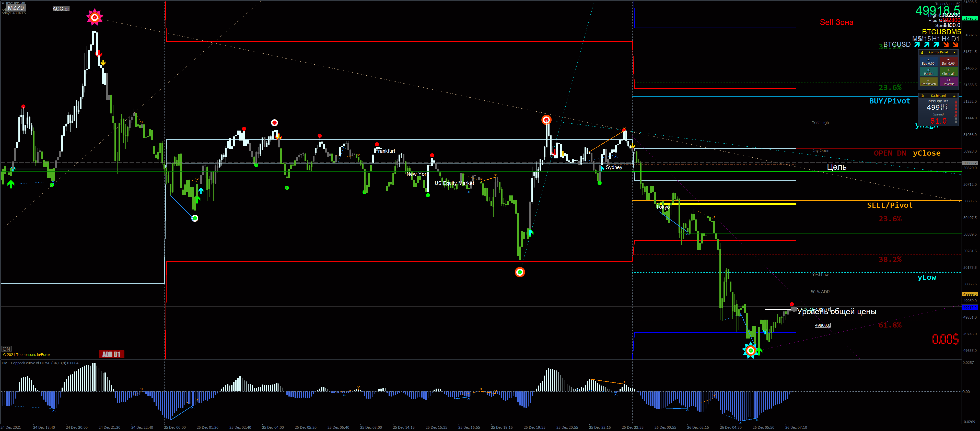Select the cyan starburst low marker on chart
Screen dimensions: 980x431
(x=750, y=350)
